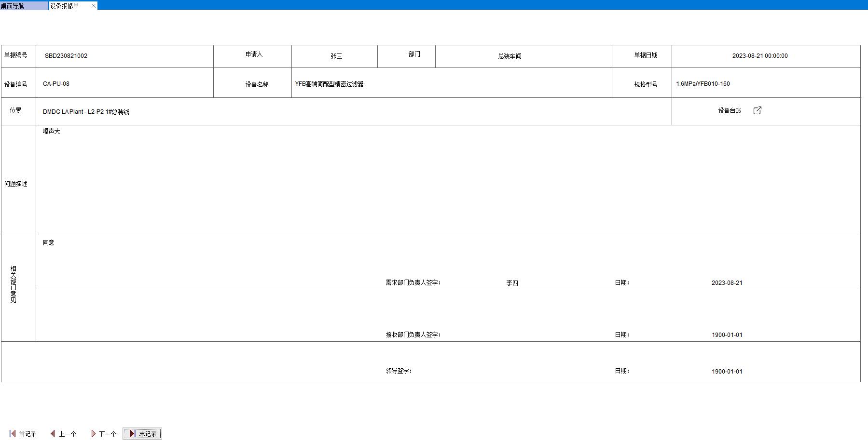
Task: Click the opinion text 同意
Action: click(x=49, y=243)
